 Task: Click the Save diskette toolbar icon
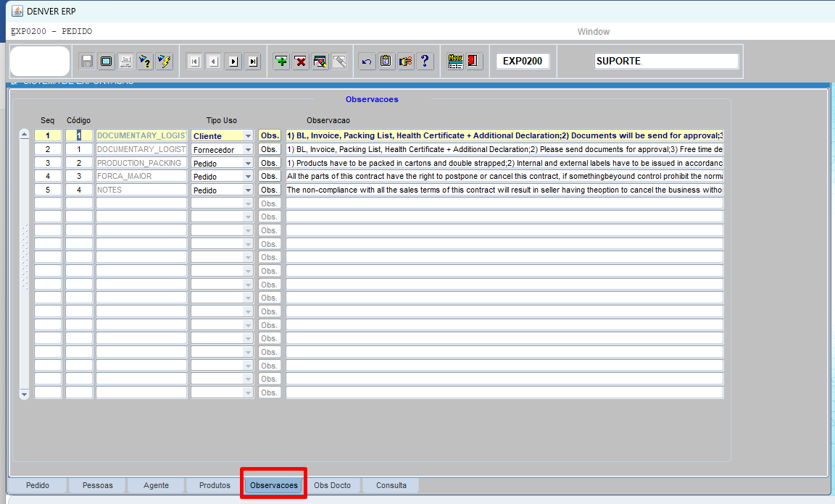[x=87, y=62]
